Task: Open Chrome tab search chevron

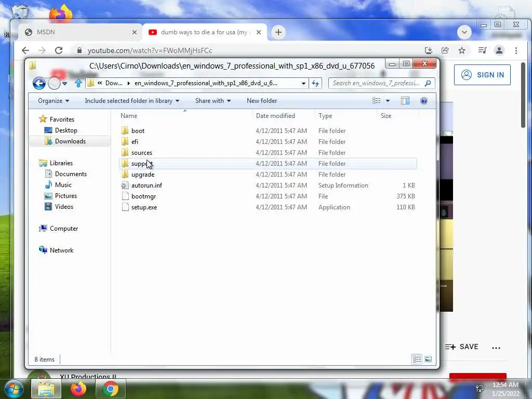Action: [464, 32]
